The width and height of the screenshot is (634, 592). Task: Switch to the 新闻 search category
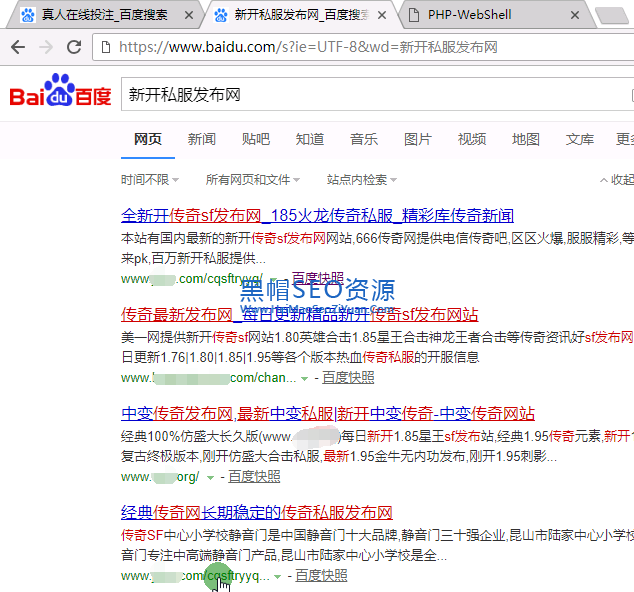coord(201,139)
